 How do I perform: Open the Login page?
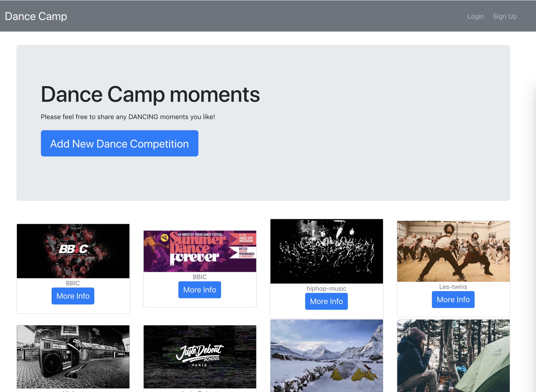click(x=475, y=16)
